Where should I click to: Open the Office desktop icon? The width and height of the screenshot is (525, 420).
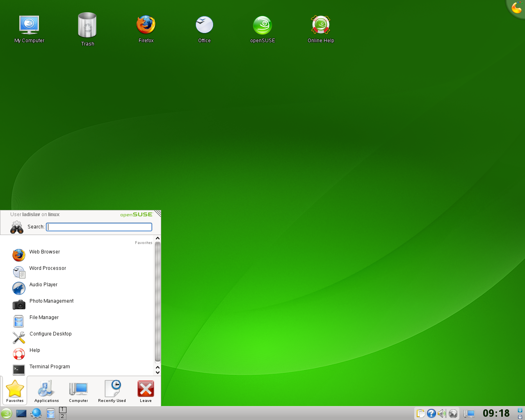[204, 29]
